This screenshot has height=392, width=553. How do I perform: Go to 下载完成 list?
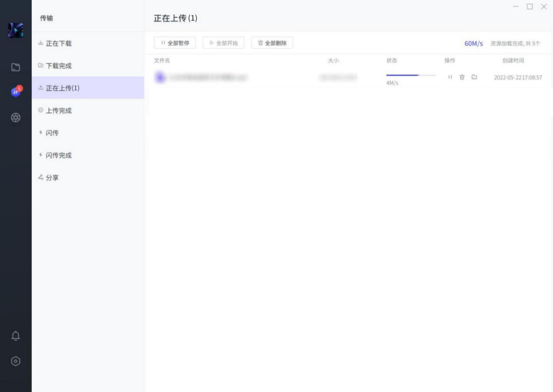59,66
